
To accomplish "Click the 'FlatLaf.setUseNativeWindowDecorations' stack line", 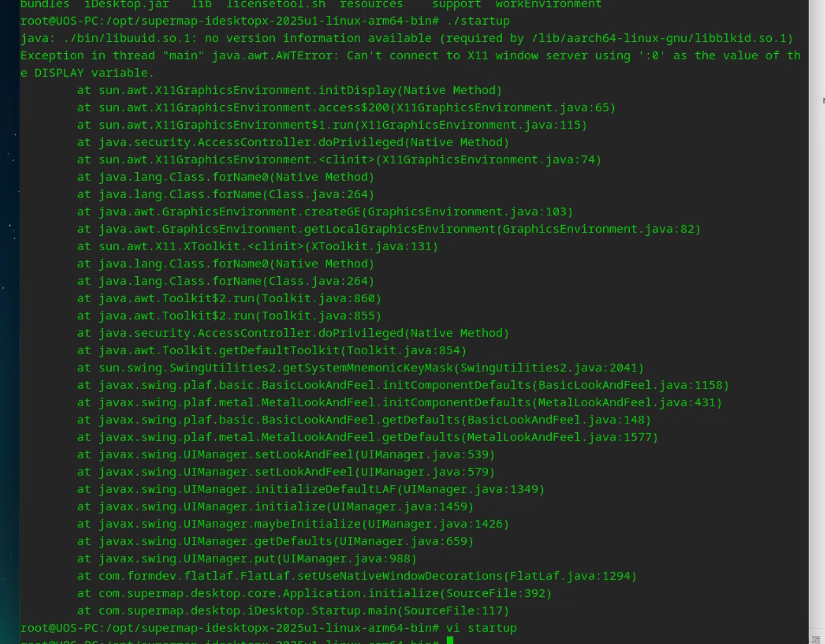I will pos(357,576).
